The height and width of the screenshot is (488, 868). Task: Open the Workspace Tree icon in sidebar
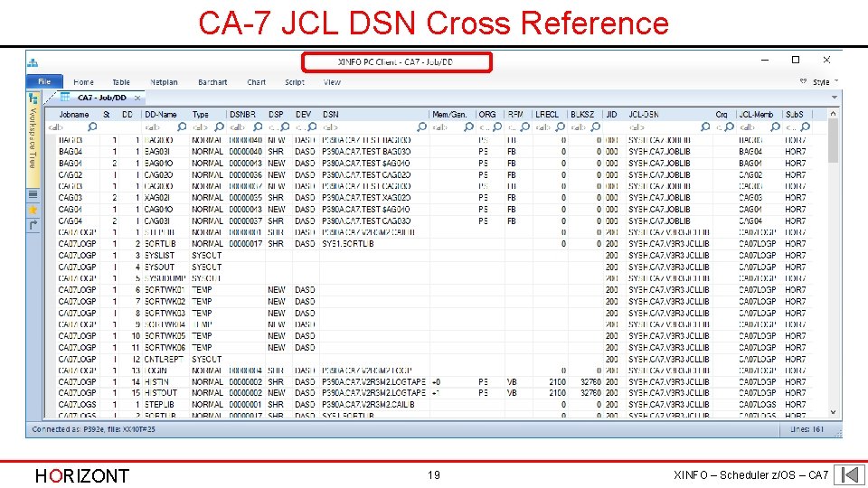33,99
